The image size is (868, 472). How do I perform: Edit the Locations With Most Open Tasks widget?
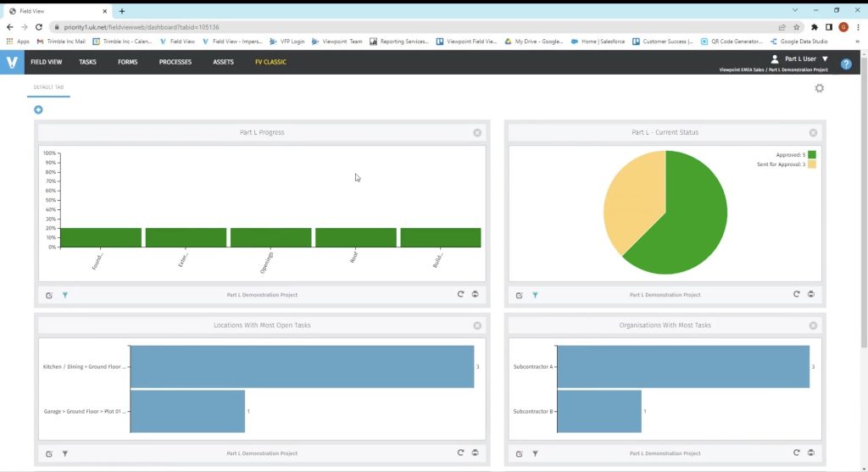(x=49, y=453)
